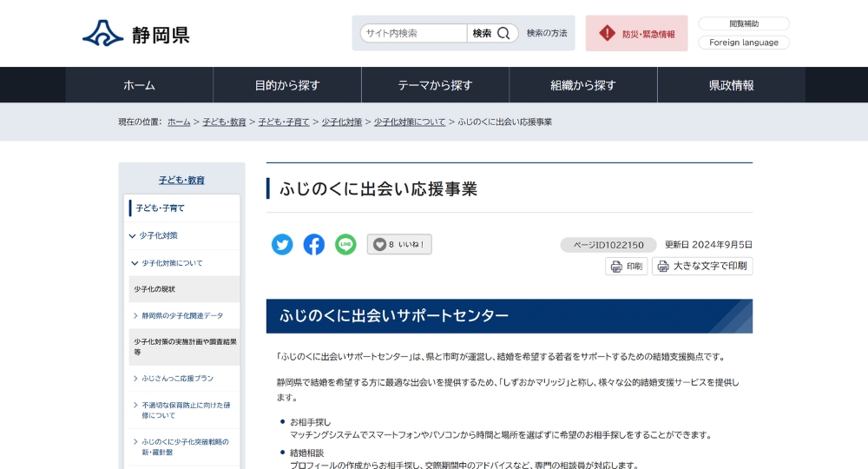
Task: Open ふじさんっこ応援プラン sidebar link
Action: click(177, 378)
